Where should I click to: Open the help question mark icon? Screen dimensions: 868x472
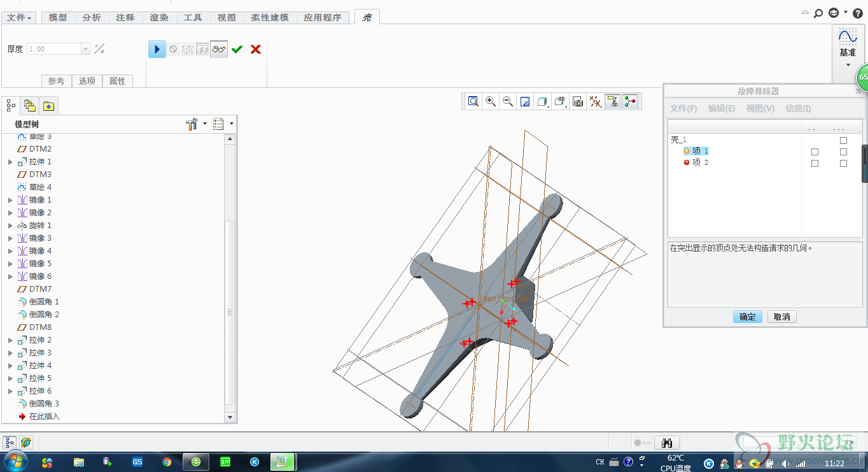[x=858, y=13]
